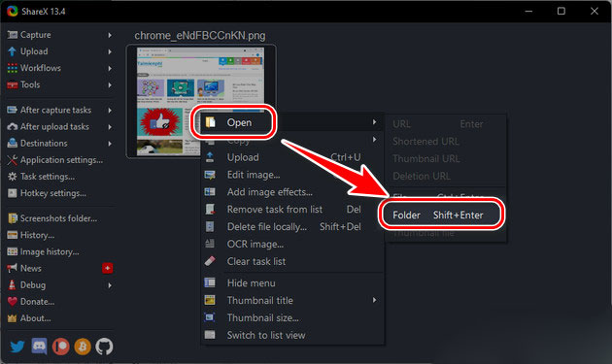Click the Edit image icon in context menu
Viewport: 612px width, 364px height.
pos(210,175)
